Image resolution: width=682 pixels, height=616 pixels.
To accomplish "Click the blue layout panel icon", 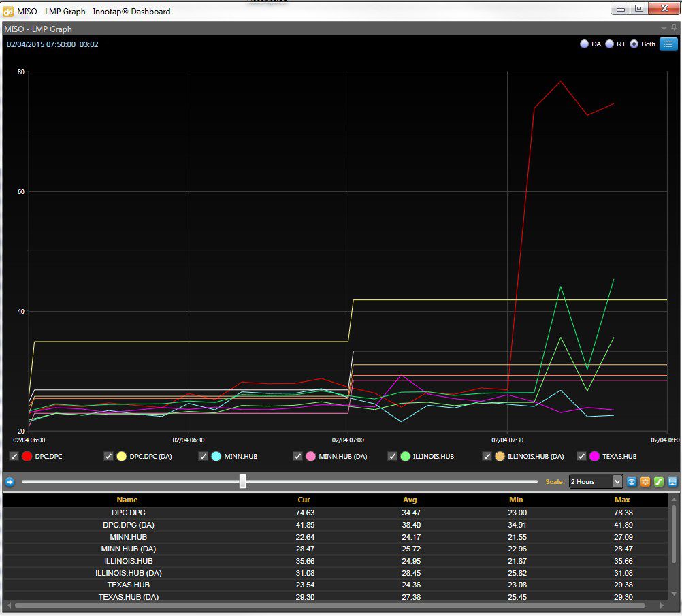I will click(672, 482).
